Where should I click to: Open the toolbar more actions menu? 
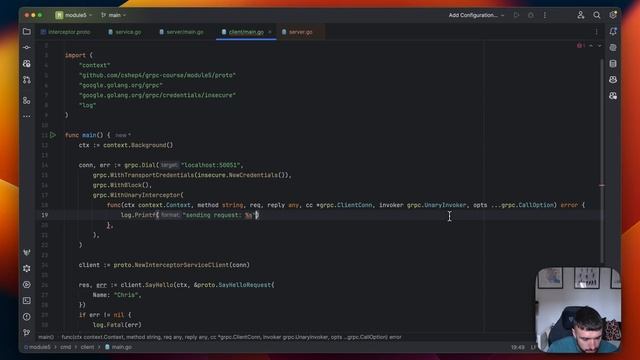coord(545,16)
